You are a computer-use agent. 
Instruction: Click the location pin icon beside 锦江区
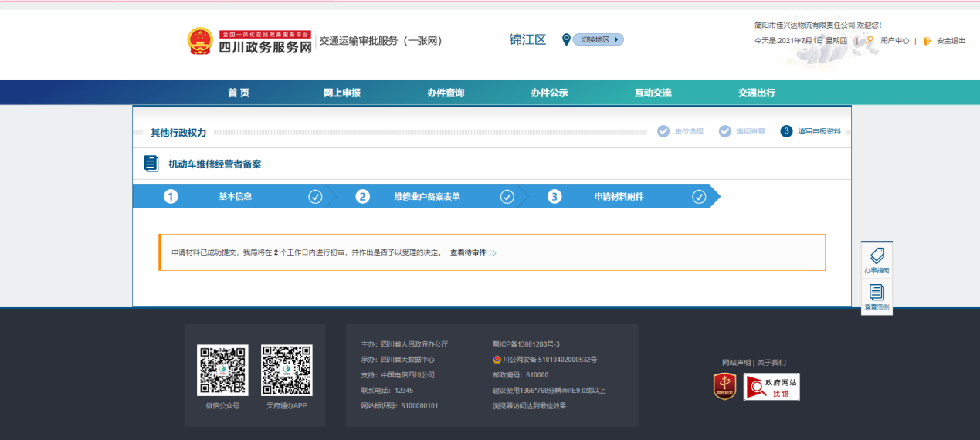(x=566, y=39)
